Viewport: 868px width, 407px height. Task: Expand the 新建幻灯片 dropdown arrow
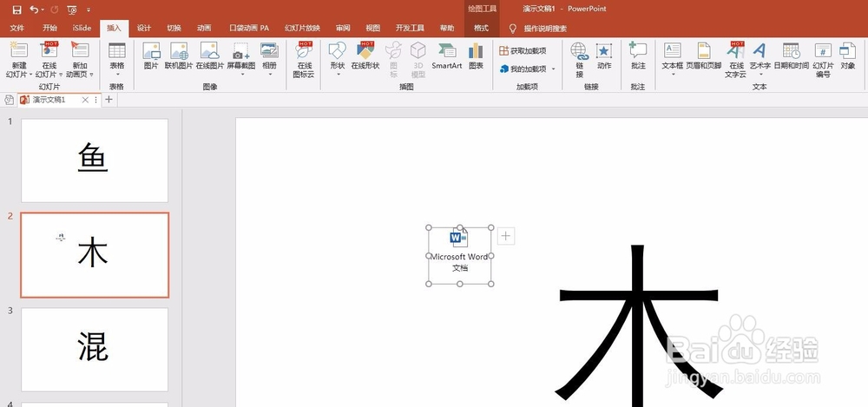(x=31, y=75)
